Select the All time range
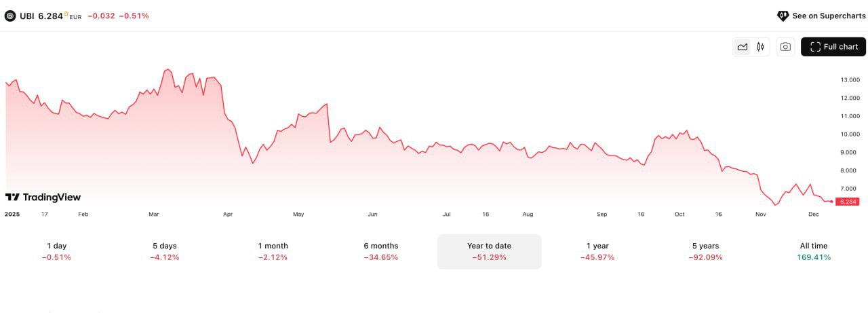This screenshot has width=868, height=313. pos(814,251)
